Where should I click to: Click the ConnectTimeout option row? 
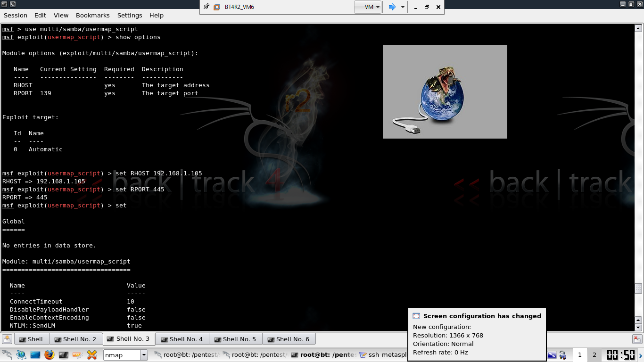(x=72, y=301)
